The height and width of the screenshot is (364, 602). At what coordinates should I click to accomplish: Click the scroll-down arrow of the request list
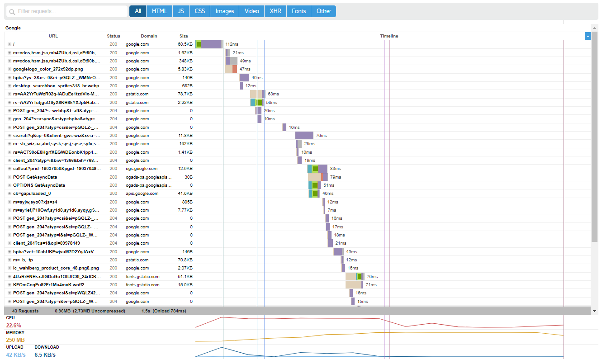[594, 311]
